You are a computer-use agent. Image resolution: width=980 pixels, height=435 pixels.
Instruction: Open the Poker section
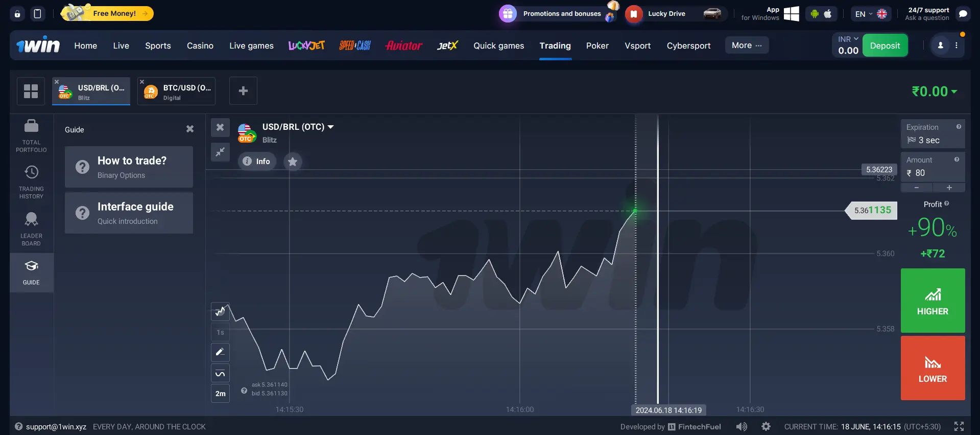click(597, 45)
